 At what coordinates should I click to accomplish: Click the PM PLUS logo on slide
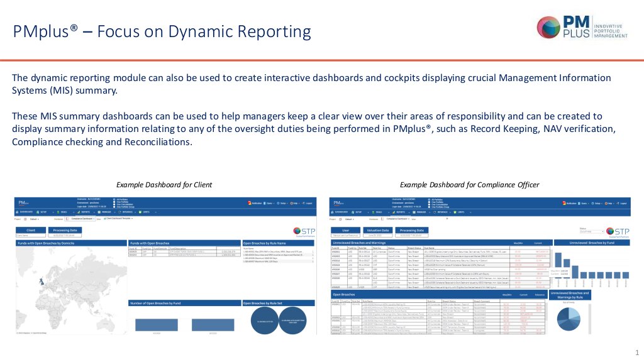coord(582,28)
